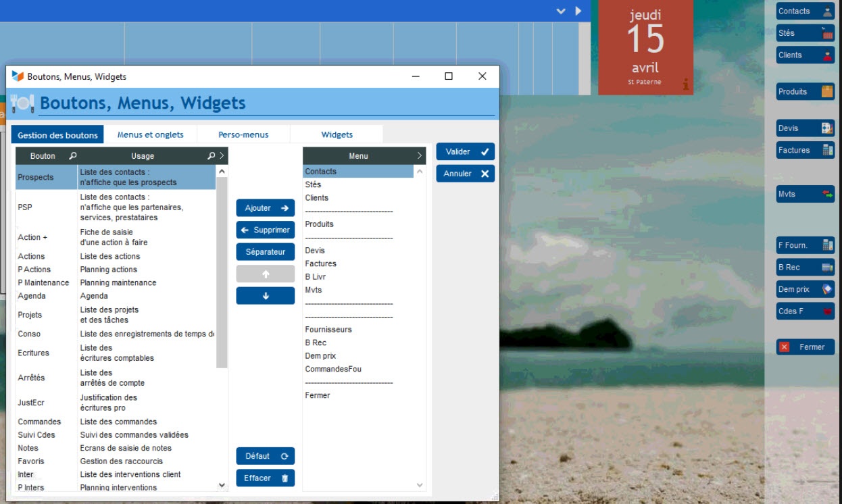Click the down chevron in top blue bar
The image size is (842, 504).
click(560, 11)
